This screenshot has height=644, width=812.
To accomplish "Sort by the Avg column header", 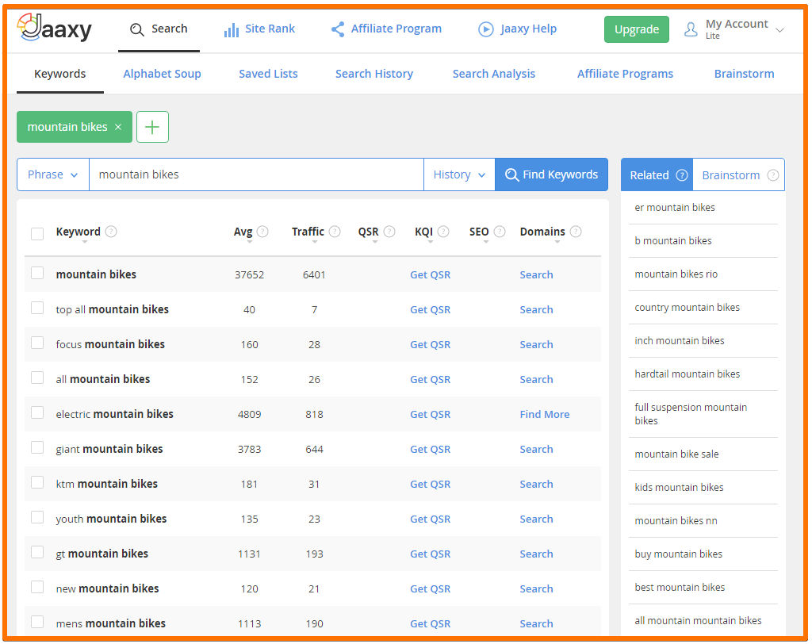I will pos(243,232).
